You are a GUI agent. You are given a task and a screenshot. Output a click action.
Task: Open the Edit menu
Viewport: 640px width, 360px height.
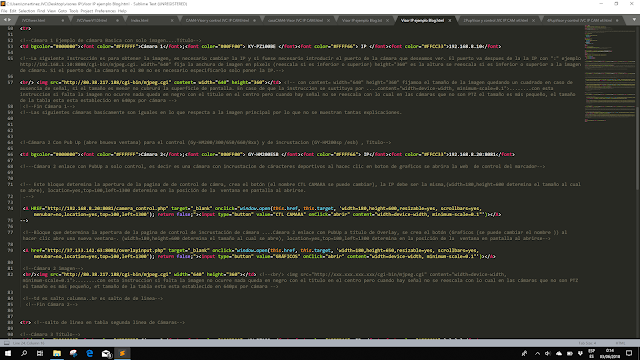tap(13, 11)
